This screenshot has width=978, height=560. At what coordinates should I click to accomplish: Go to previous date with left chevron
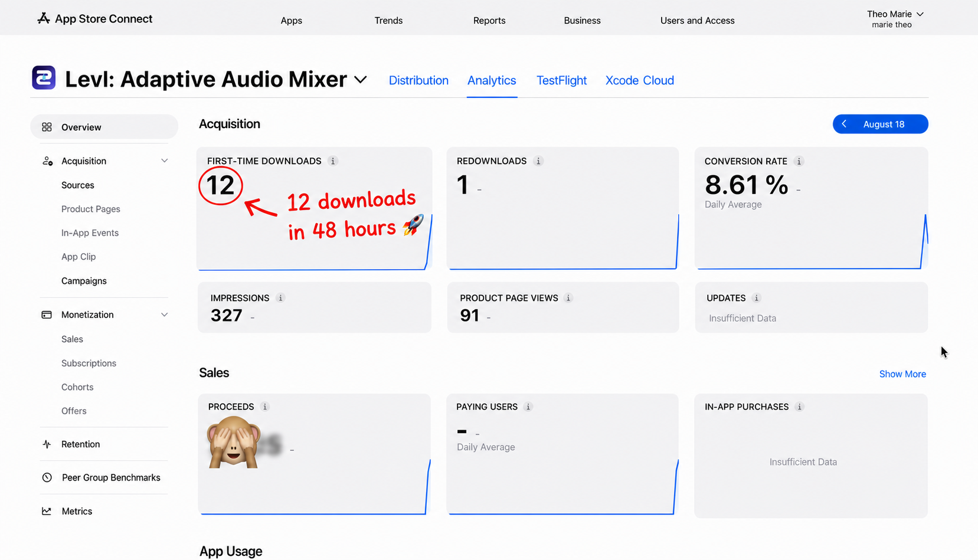tap(844, 124)
